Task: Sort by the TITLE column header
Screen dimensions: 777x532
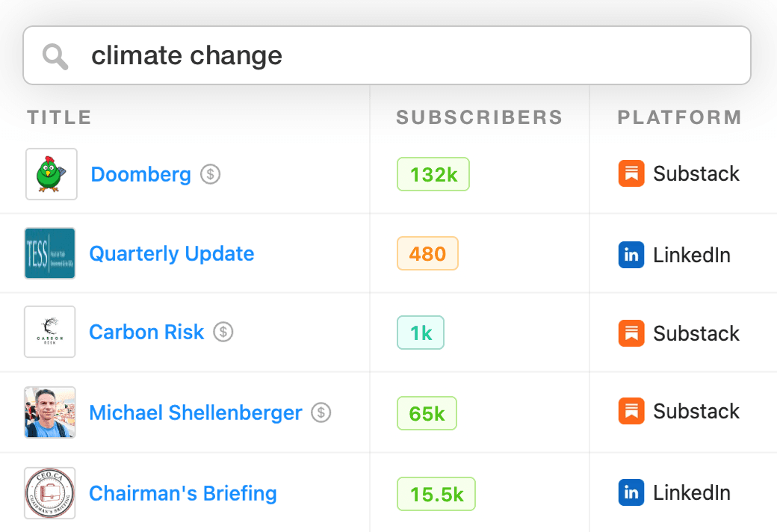Action: tap(60, 117)
